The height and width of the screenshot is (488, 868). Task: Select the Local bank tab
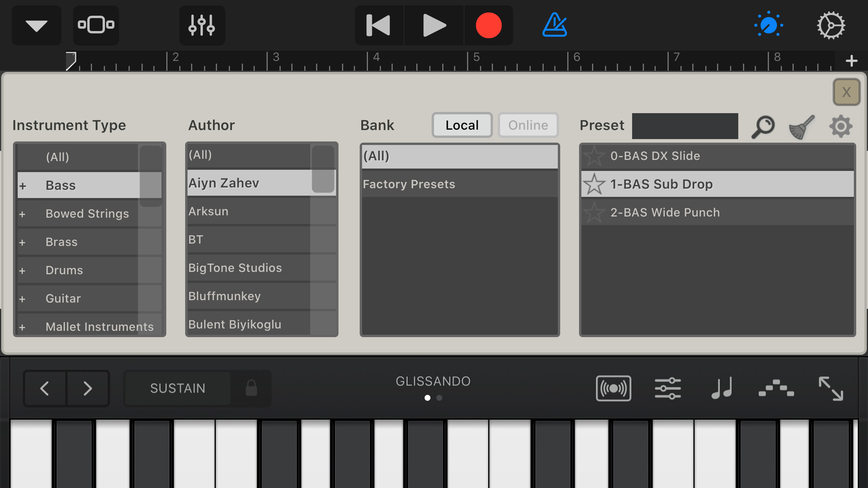coord(462,125)
